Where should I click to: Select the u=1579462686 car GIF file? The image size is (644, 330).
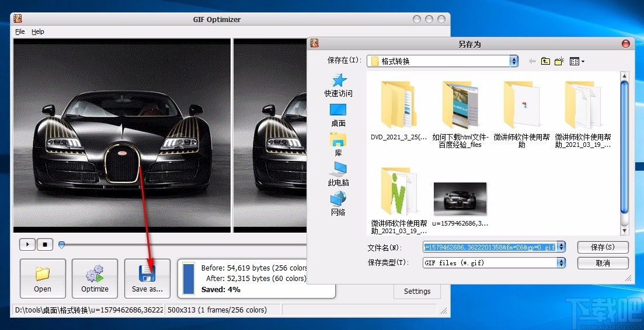[460, 204]
